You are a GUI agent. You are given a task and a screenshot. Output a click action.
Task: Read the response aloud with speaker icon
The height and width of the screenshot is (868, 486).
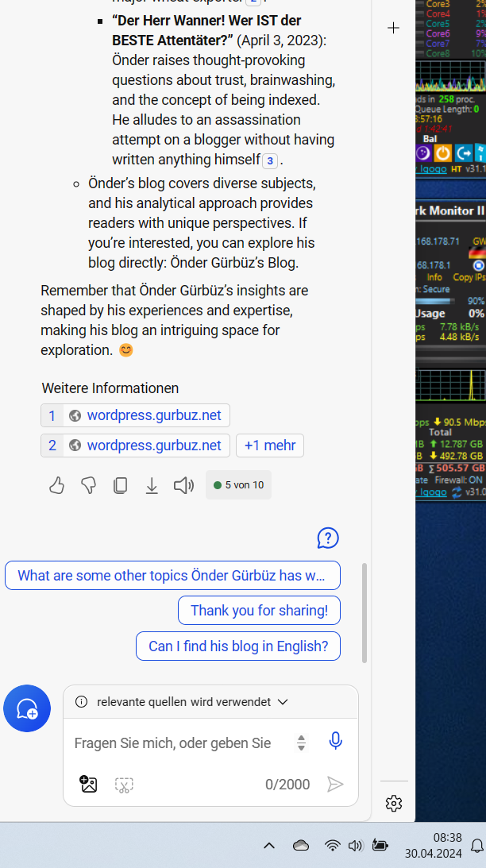183,485
